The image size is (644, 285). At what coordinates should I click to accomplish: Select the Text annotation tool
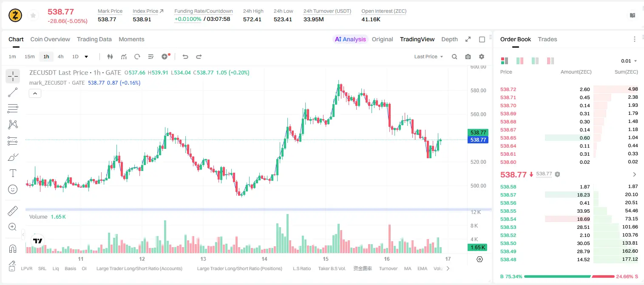point(13,173)
